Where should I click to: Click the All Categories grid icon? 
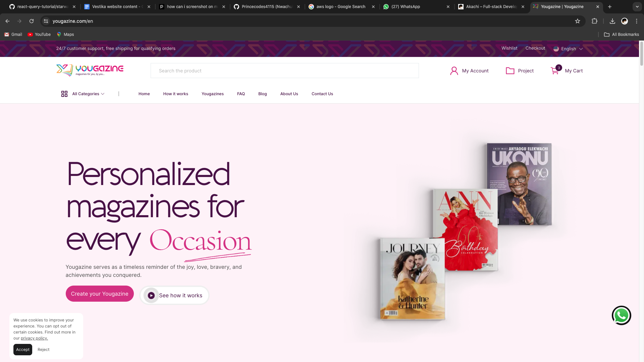(x=64, y=94)
